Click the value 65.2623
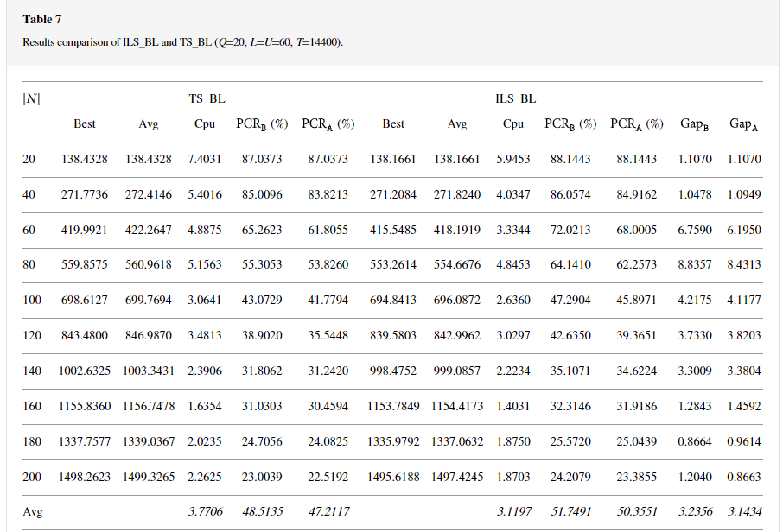Image resolution: width=783 pixels, height=532 pixels. pos(262,230)
